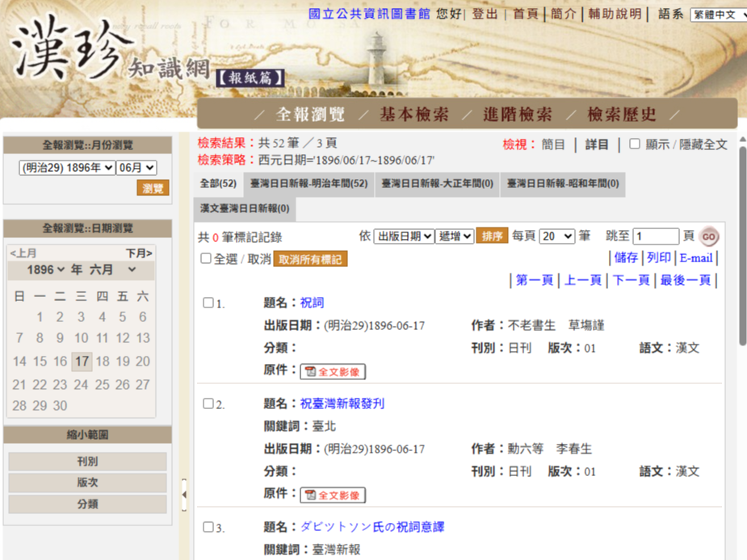This screenshot has width=747, height=560.
Task: Open the 06月 month dropdown
Action: tap(136, 168)
